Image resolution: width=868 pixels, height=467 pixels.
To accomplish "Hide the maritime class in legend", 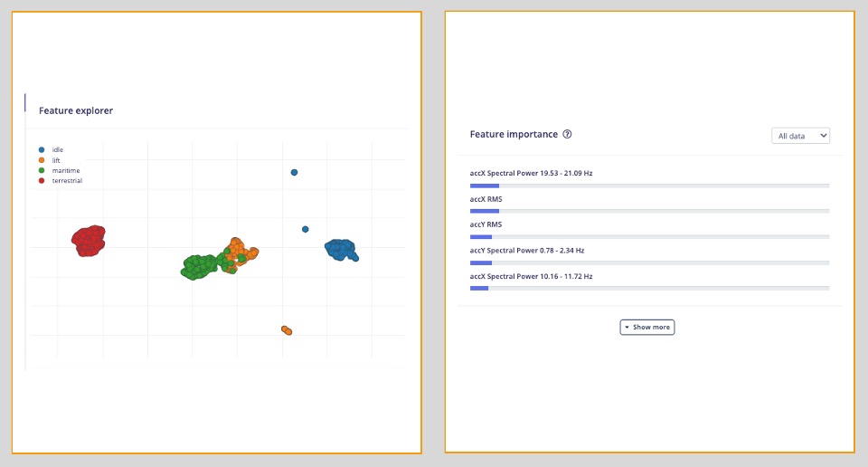I will (x=65, y=170).
